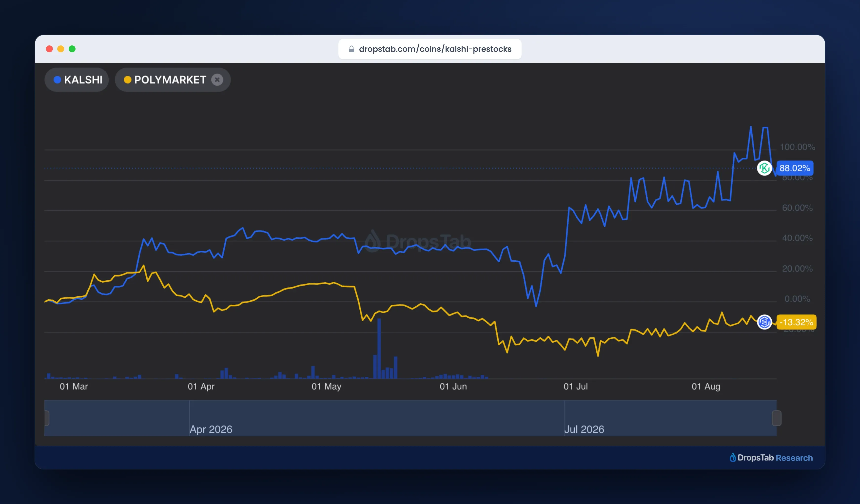Click the Kalshi logo marker on chart
The image size is (860, 504).
(x=764, y=168)
